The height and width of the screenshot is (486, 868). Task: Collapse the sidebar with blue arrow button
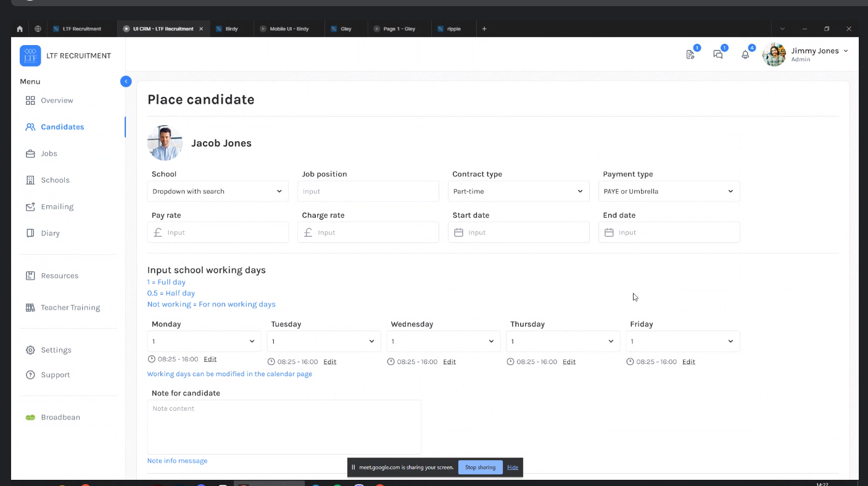[126, 81]
